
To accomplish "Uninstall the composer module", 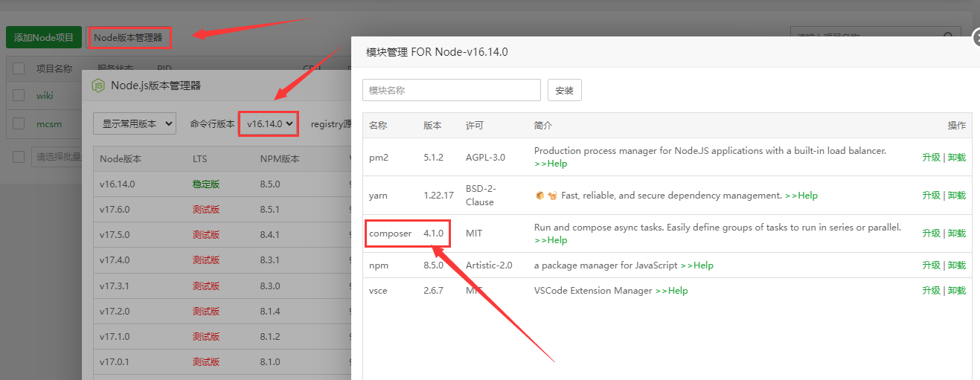I will coord(957,234).
